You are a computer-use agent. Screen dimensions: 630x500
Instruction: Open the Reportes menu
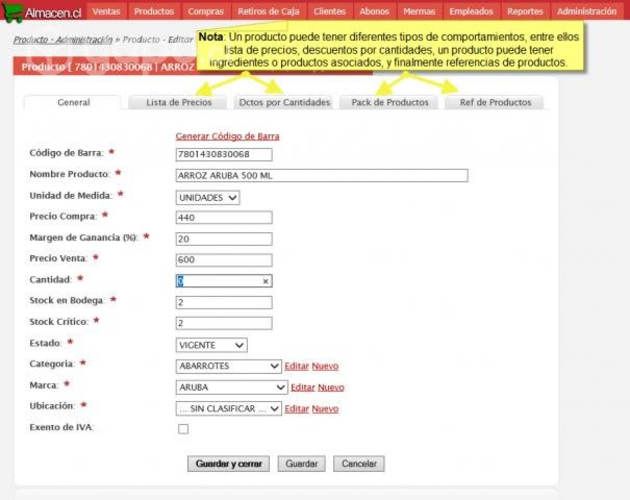pos(525,11)
